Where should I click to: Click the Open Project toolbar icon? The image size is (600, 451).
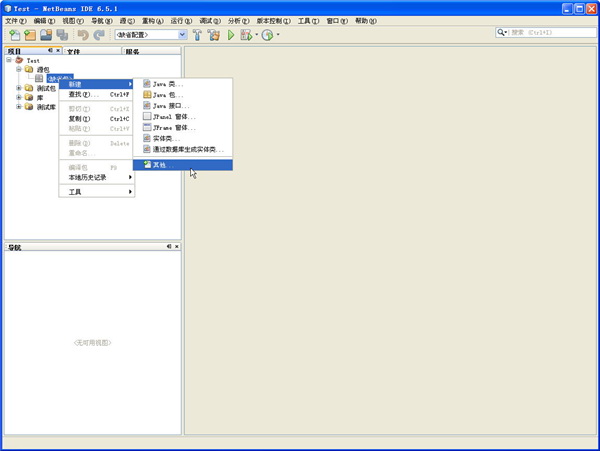click(x=46, y=35)
